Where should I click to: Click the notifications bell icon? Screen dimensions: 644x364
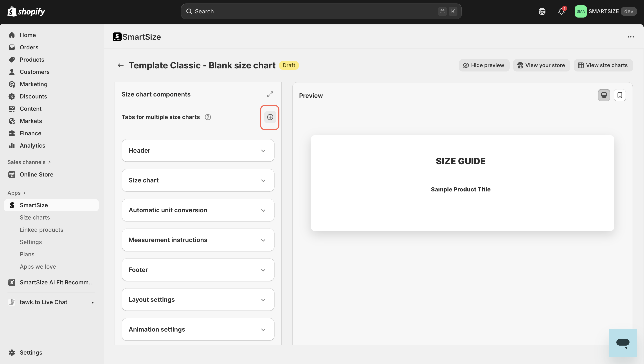561,11
